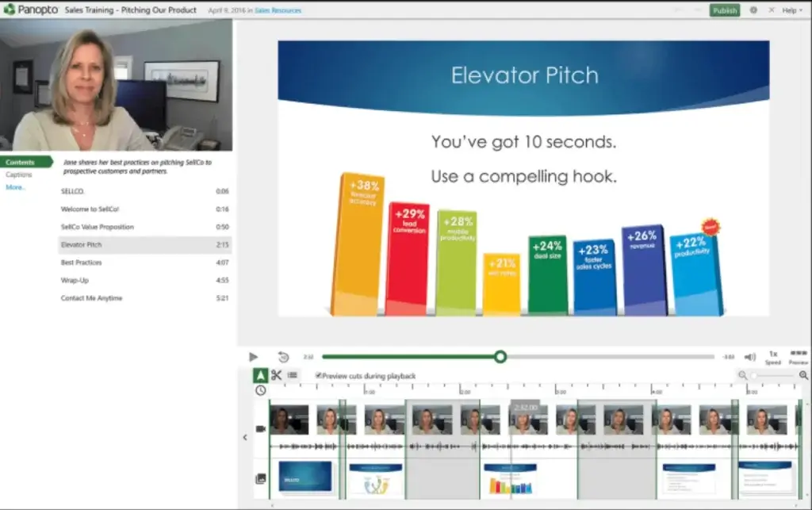The height and width of the screenshot is (510, 812).
Task: Toggle Preview cuts during playback checkbox
Action: 319,375
